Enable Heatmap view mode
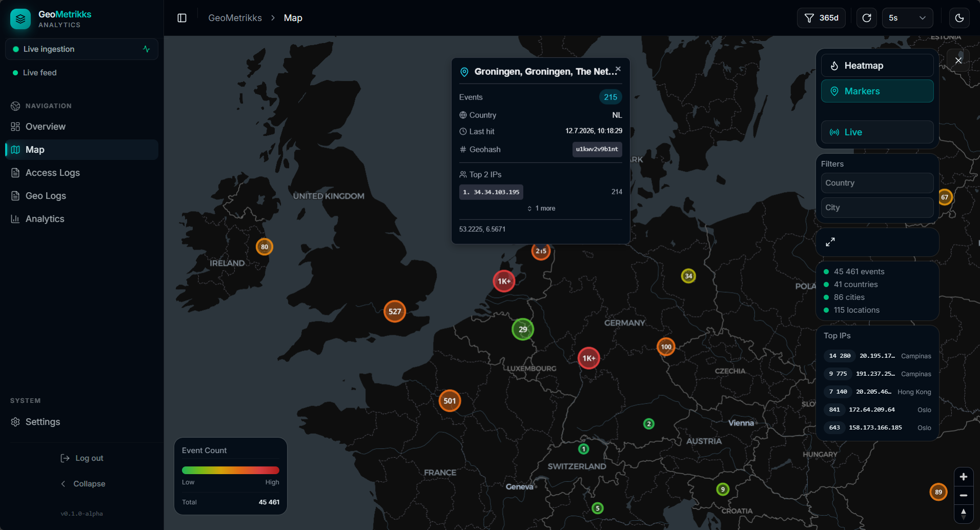980x530 pixels. pos(877,66)
